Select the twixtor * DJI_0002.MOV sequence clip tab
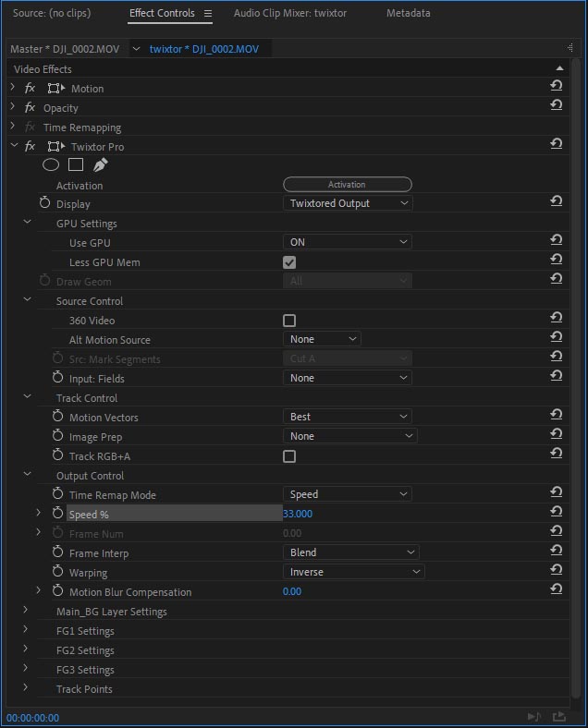The image size is (588, 728). click(204, 49)
